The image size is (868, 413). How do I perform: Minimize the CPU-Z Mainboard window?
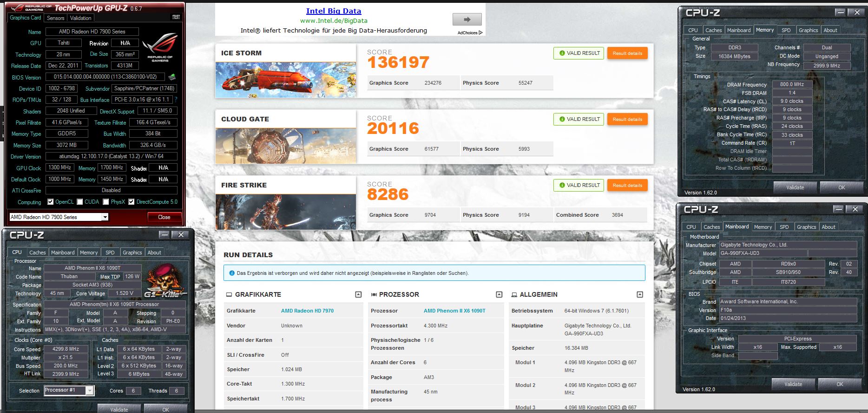click(x=838, y=209)
